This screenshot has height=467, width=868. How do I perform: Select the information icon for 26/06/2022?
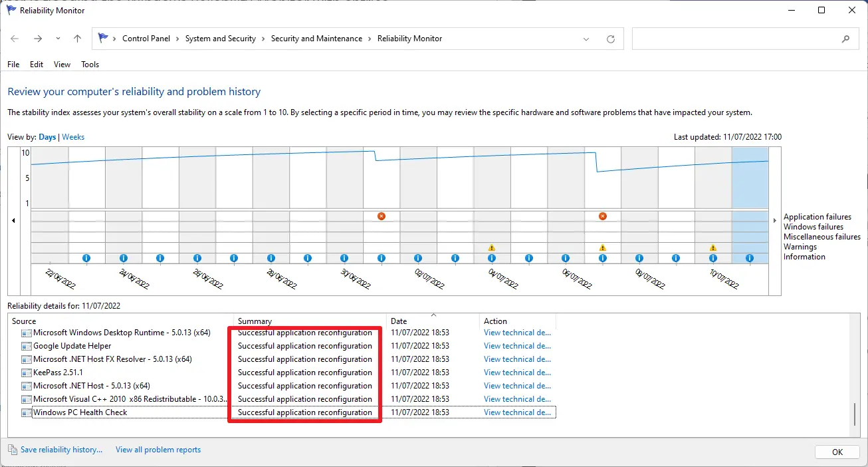pyautogui.click(x=197, y=258)
